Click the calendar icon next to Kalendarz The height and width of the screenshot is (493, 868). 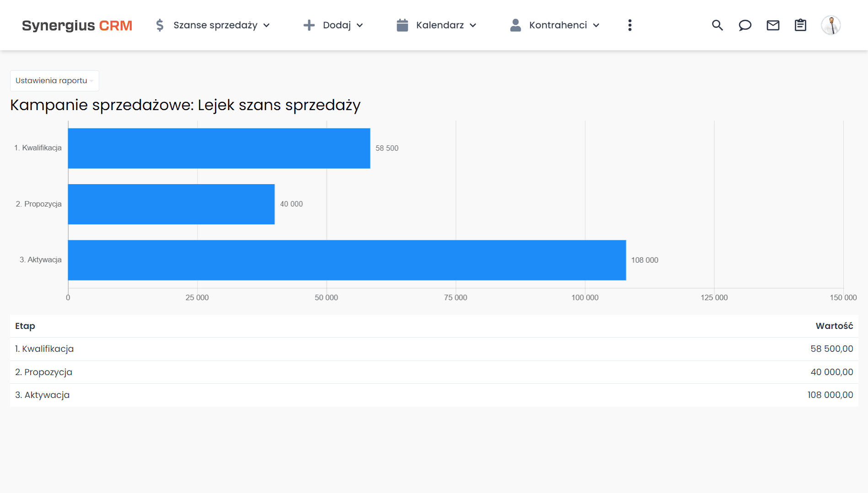(402, 25)
